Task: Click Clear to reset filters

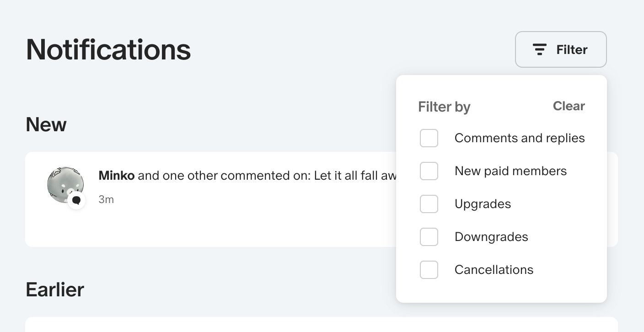Action: tap(569, 106)
